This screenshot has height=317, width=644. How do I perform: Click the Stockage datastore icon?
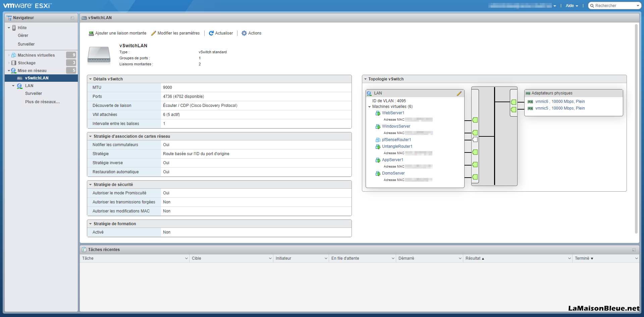click(14, 63)
